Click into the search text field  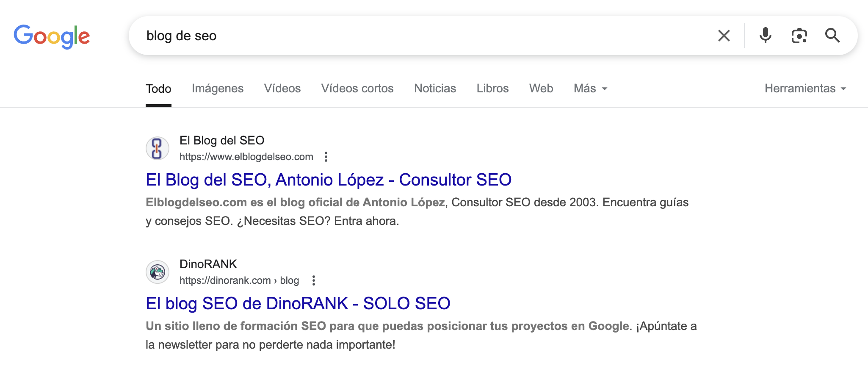click(423, 36)
